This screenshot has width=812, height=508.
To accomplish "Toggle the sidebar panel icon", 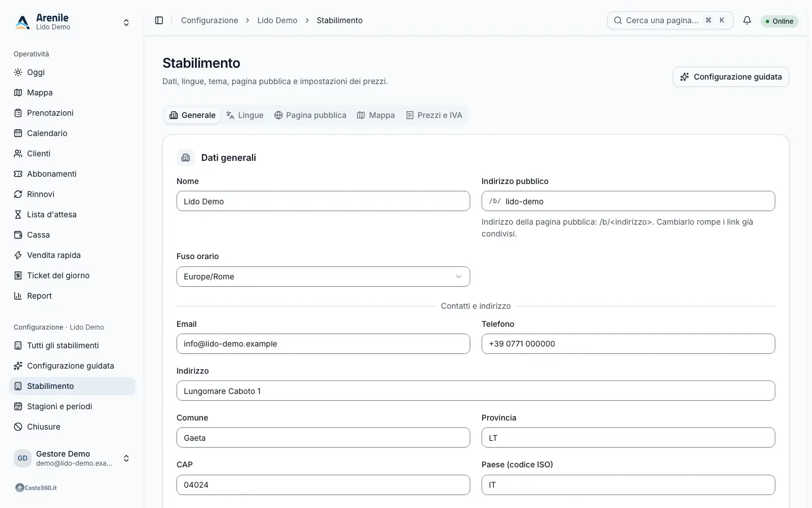I will point(159,20).
